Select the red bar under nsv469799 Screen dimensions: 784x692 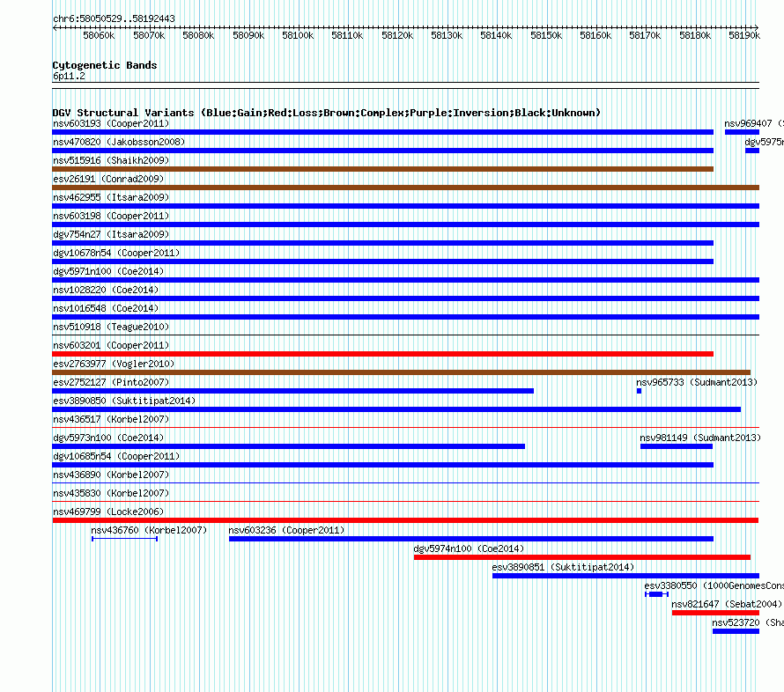[405, 520]
